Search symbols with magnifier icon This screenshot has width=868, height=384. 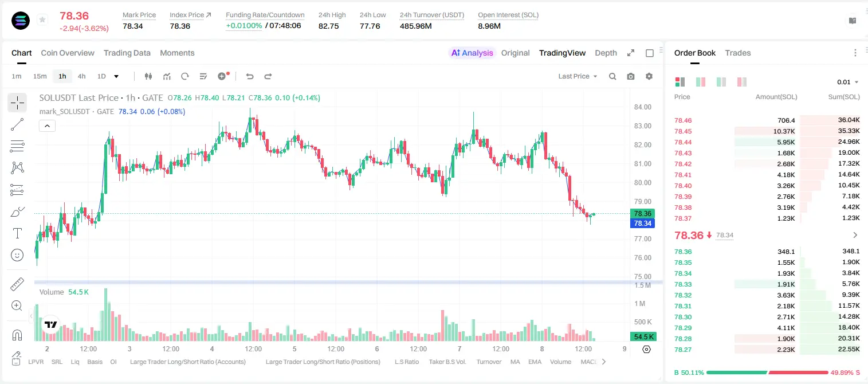pyautogui.click(x=612, y=76)
